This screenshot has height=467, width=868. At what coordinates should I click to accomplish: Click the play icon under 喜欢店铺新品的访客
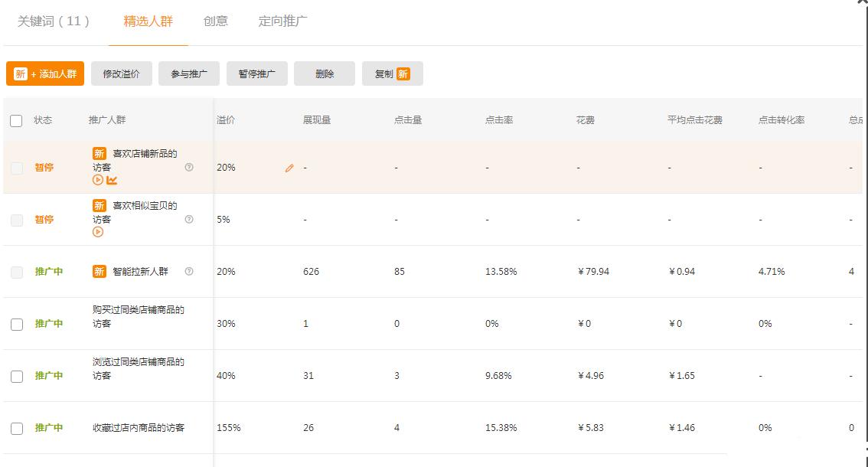(97, 180)
